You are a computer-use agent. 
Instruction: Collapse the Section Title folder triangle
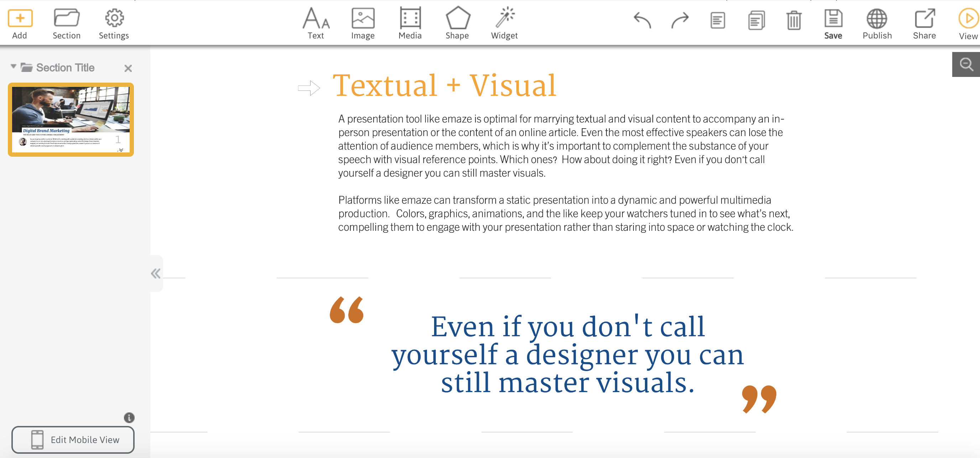[13, 67]
